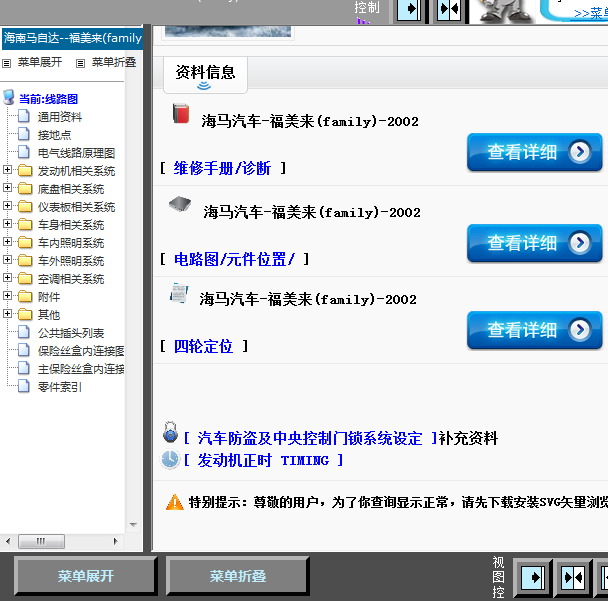The width and height of the screenshot is (608, 601).
Task: Click the sidebar scroll-left arrow
Action: (x=8, y=541)
